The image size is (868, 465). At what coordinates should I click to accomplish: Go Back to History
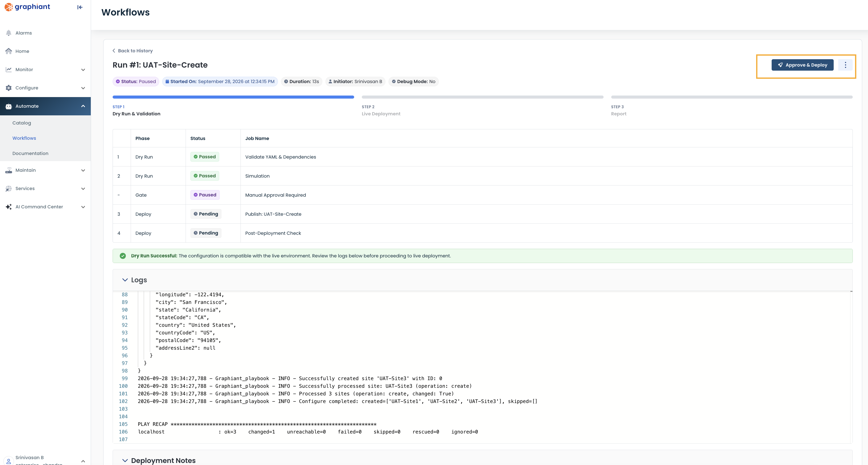pyautogui.click(x=132, y=51)
